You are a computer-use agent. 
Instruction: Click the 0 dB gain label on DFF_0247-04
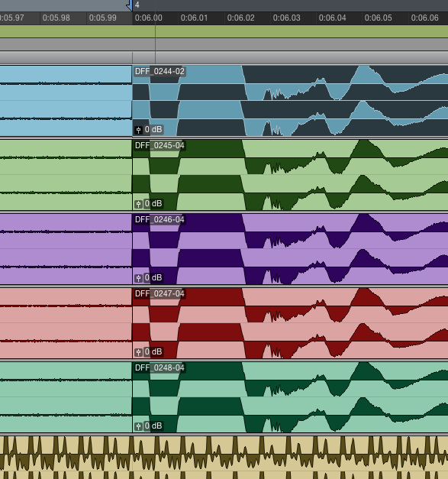point(153,351)
